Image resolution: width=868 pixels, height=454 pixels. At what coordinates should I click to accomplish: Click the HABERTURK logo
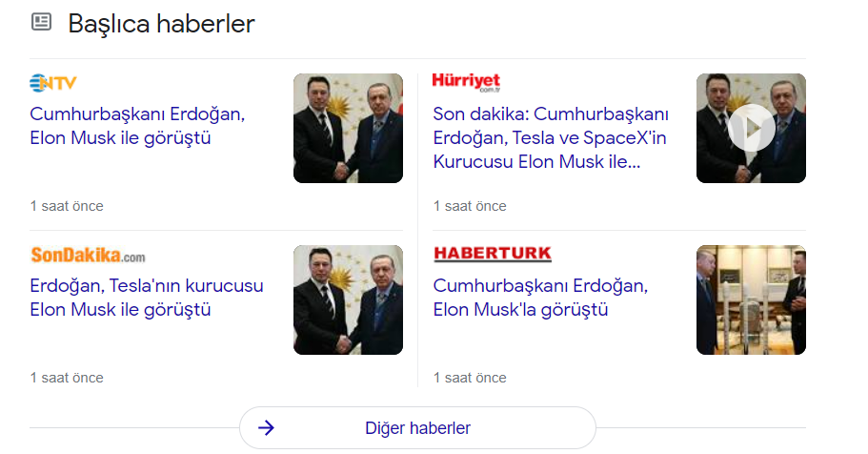tap(493, 254)
